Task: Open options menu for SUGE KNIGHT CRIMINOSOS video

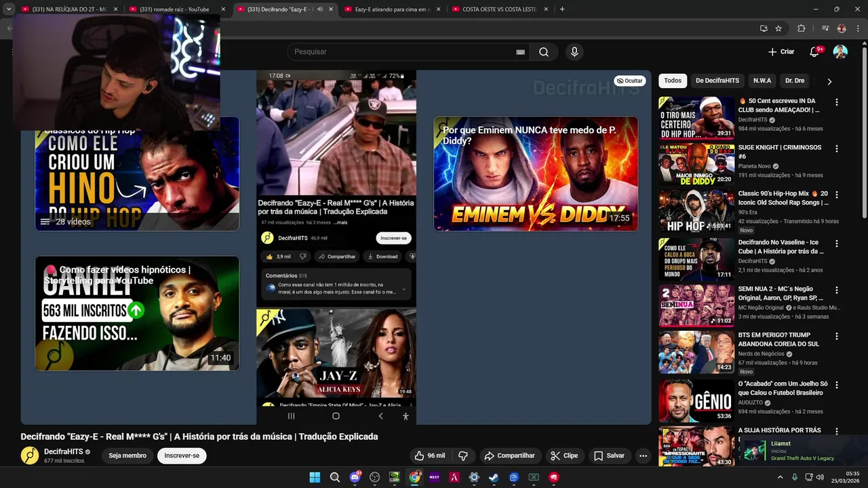Action: pyautogui.click(x=837, y=148)
